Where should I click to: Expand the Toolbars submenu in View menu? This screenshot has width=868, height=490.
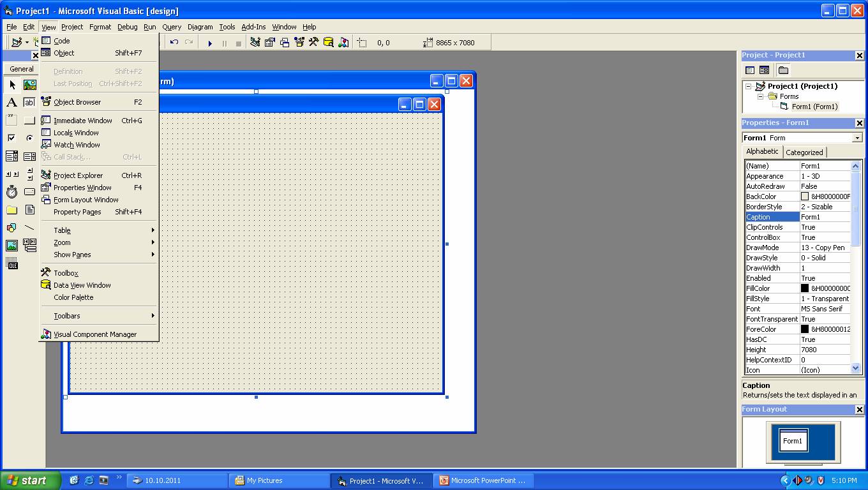(x=99, y=316)
